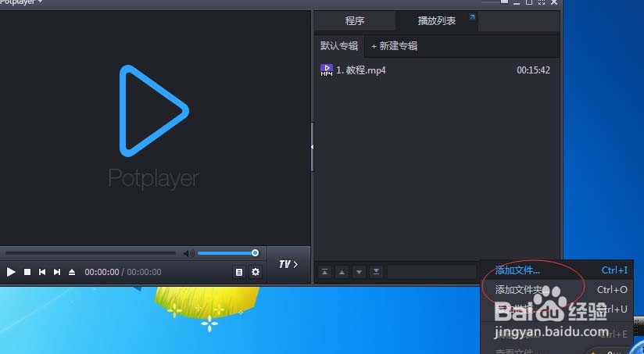This screenshot has width=644, height=354.
Task: Adjust the blue volume slider
Action: click(x=227, y=253)
